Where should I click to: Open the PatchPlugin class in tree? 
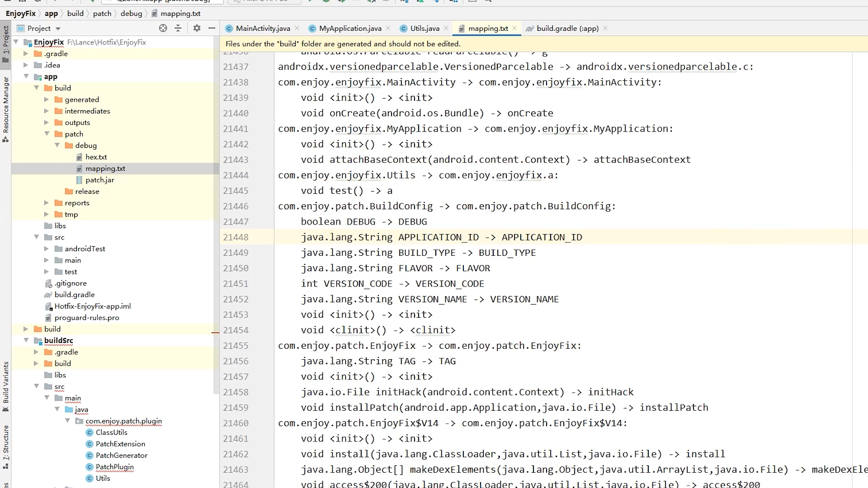[x=114, y=467]
